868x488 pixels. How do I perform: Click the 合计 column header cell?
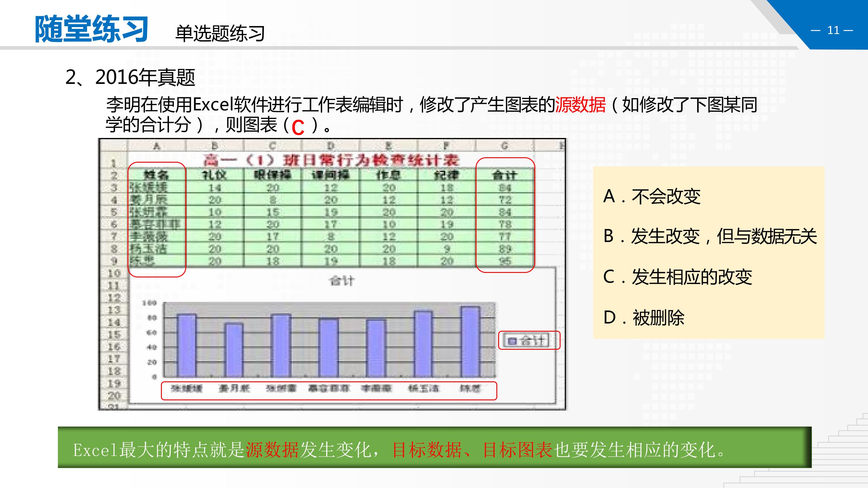(505, 175)
